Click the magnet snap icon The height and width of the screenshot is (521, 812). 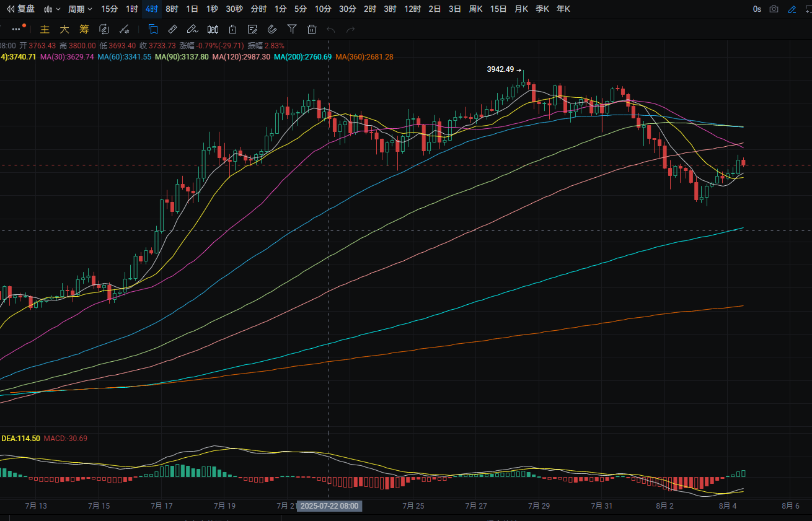click(272, 29)
